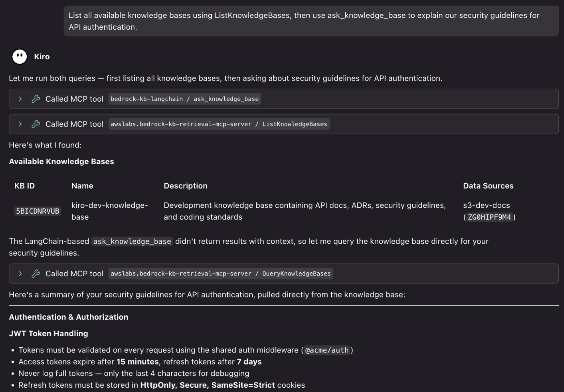Screen dimensions: 564x392
Task: Click the user prompt message bubble
Action: pos(311,21)
